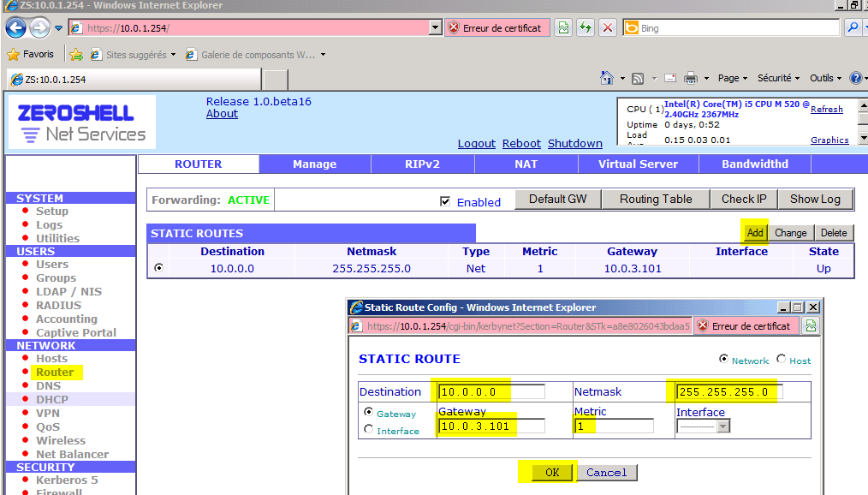Select the Network radio button in Static Route

(723, 359)
